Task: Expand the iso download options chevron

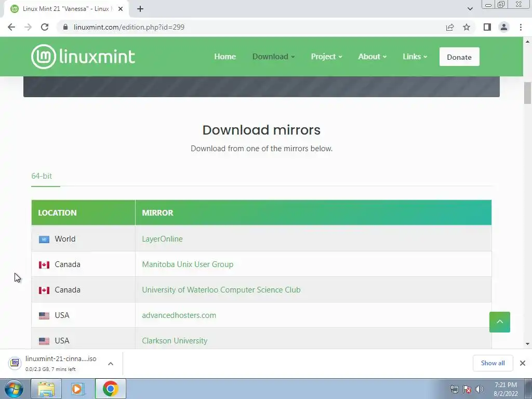Action: click(111, 363)
